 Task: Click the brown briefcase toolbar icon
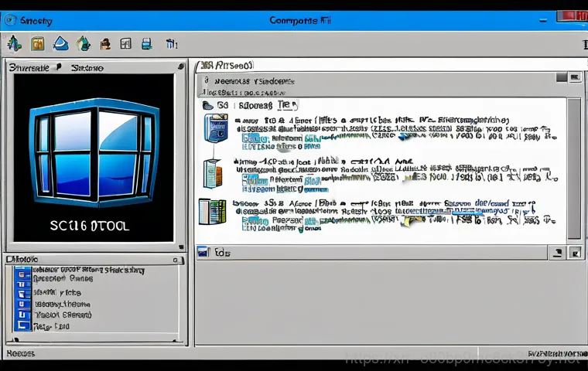tap(106, 44)
